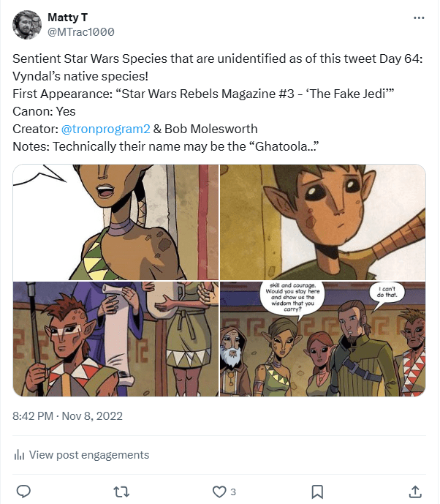
Task: Open the top-left comic panel image
Action: [x=115, y=222]
